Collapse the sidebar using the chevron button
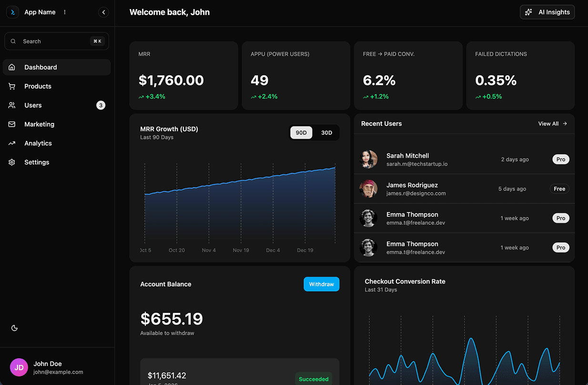 103,12
